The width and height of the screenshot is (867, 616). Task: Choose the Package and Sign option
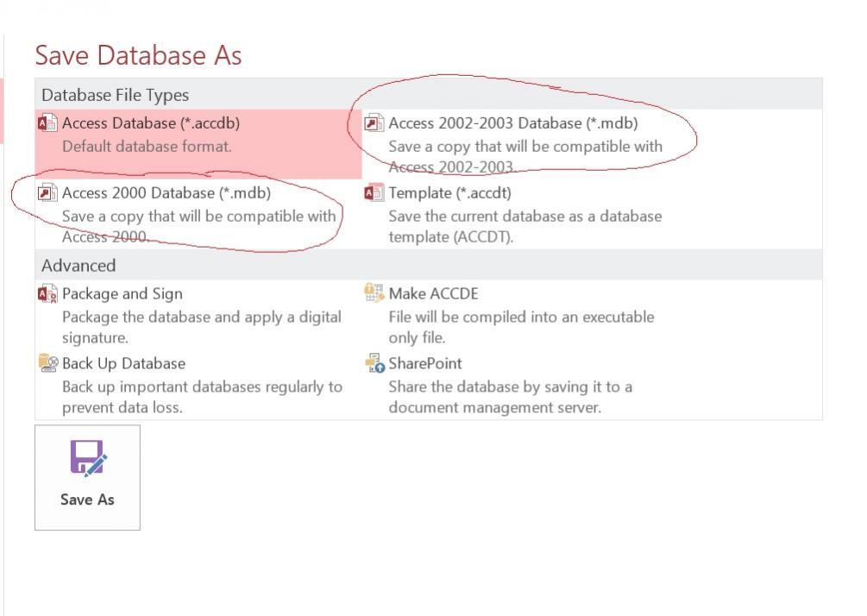(198, 315)
